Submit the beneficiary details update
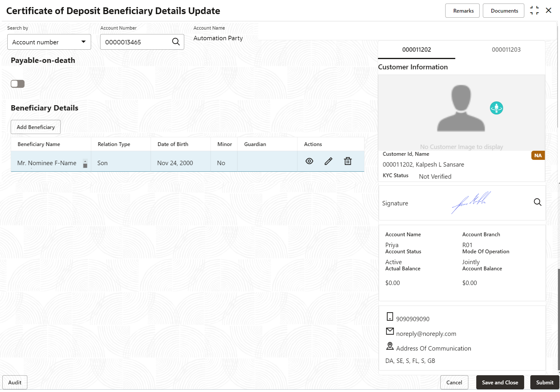This screenshot has height=392, width=560. [545, 382]
